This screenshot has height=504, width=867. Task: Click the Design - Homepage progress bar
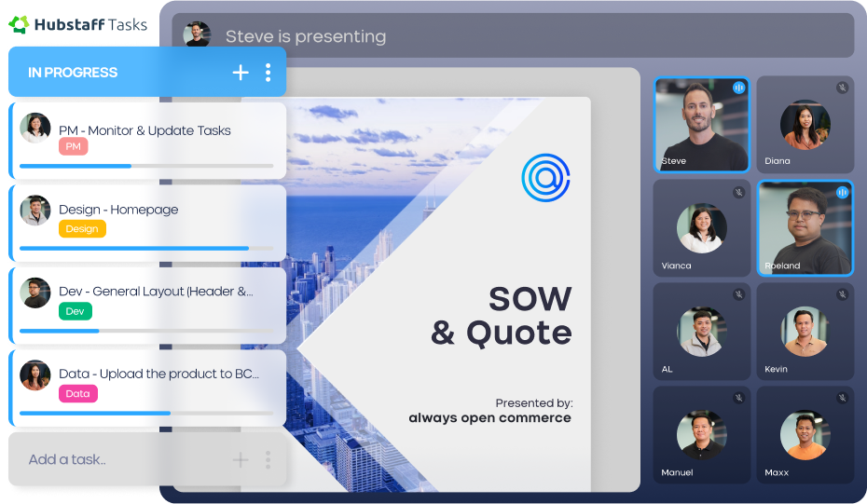[146, 248]
